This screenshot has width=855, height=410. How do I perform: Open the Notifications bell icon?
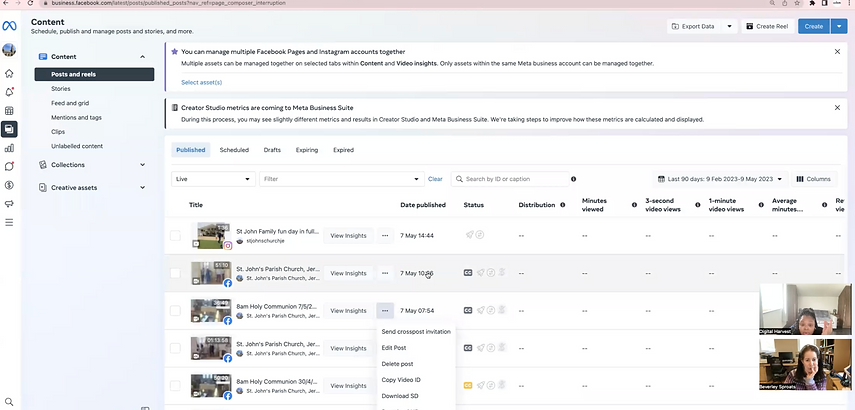click(9, 92)
